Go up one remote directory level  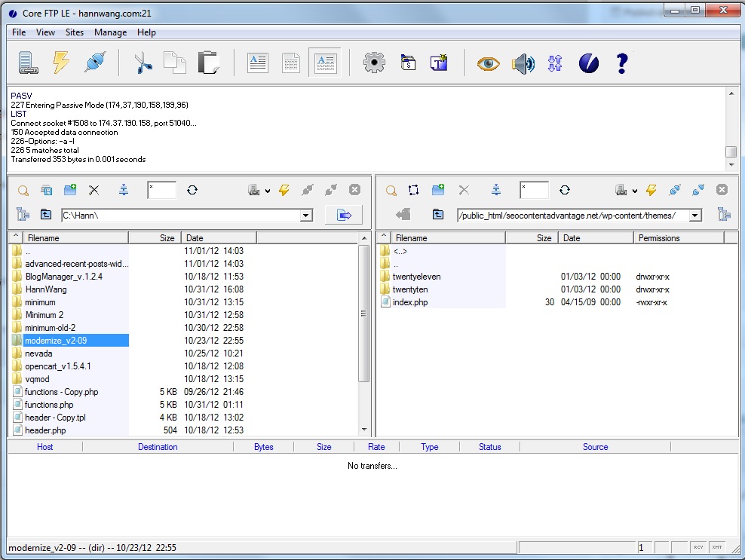(x=437, y=214)
